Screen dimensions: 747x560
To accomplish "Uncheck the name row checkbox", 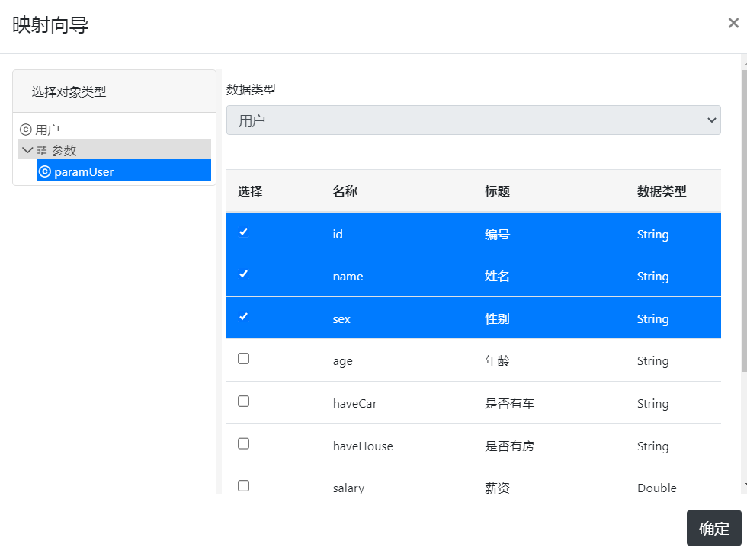I will pyautogui.click(x=244, y=274).
